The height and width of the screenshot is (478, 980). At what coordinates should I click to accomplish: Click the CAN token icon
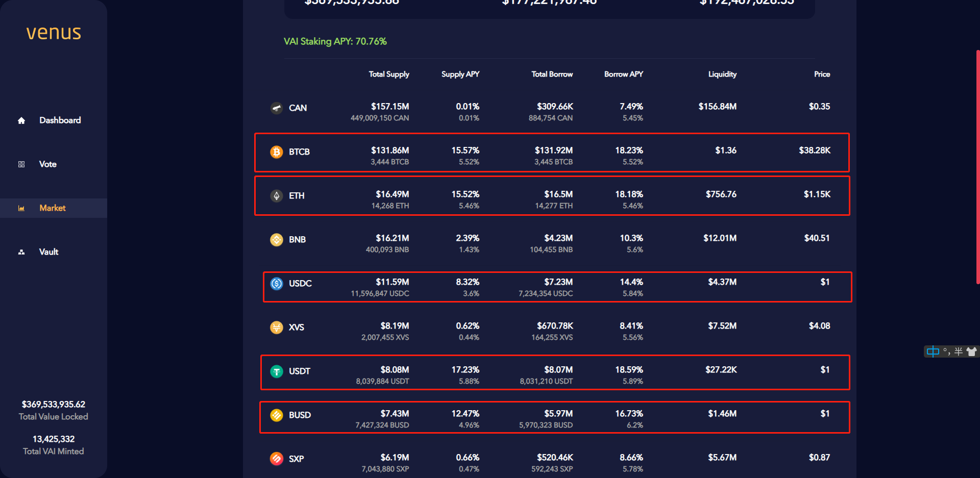point(277,108)
